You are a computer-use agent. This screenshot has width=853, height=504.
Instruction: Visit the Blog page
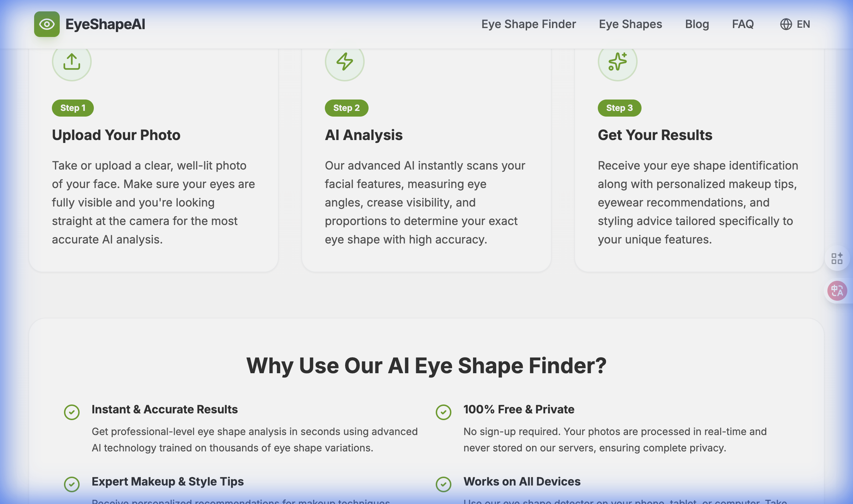click(697, 24)
